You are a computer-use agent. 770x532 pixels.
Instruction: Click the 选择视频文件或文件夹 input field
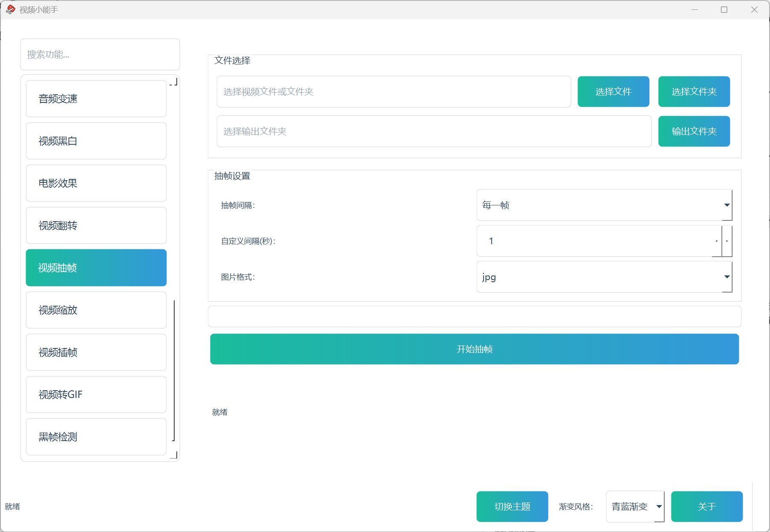394,91
